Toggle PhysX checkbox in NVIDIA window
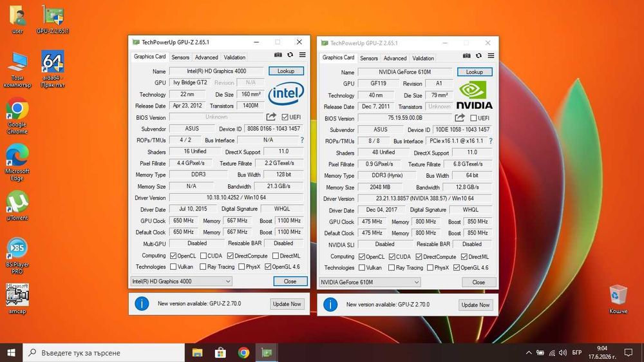Viewport: 644px width, 362px height. click(x=430, y=267)
